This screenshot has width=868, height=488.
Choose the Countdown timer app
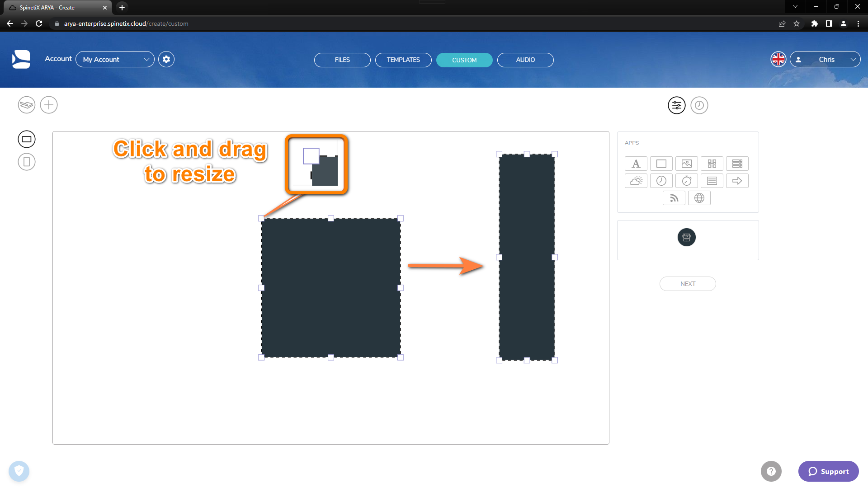(687, 181)
